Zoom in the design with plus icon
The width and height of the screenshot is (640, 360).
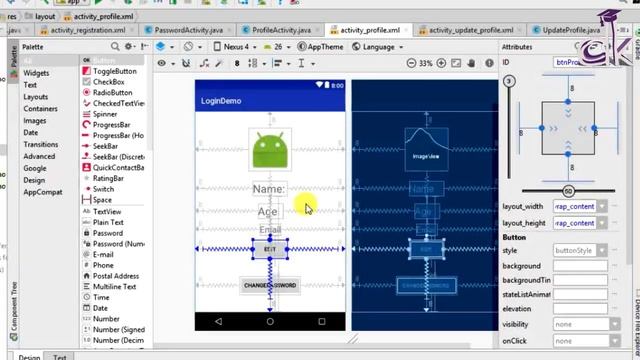[x=441, y=63]
